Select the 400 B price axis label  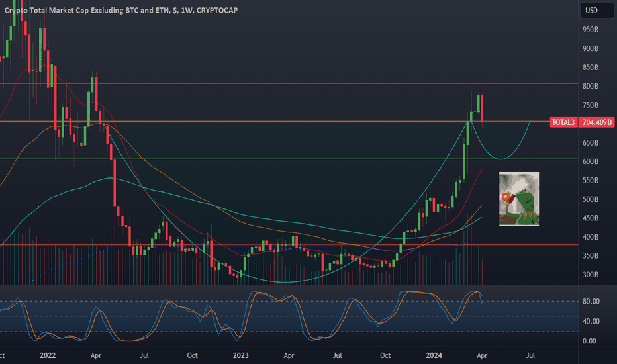tap(591, 237)
